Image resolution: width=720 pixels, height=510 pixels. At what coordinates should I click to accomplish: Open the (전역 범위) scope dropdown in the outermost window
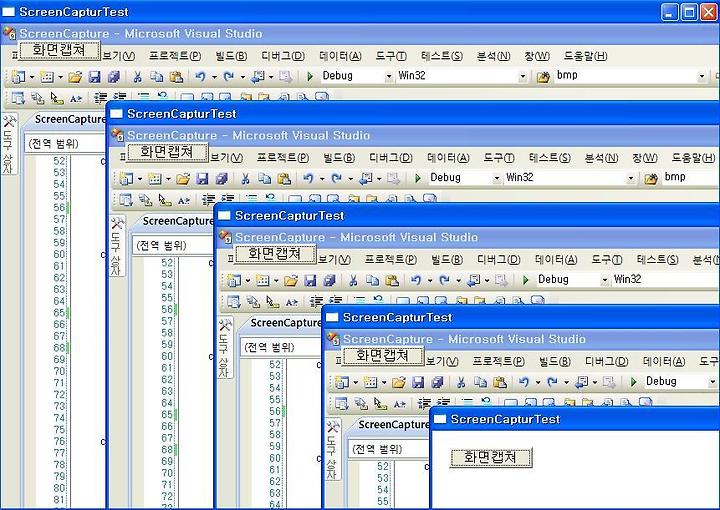pos(64,144)
